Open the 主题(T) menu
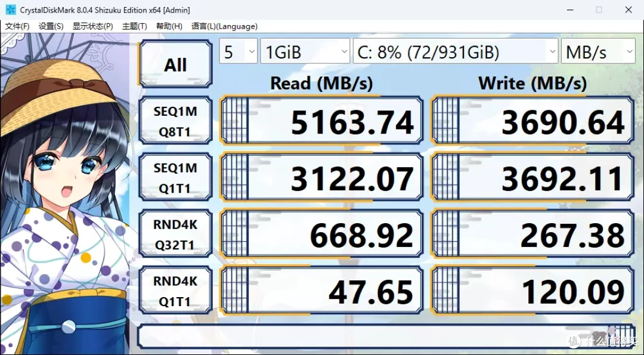 click(x=134, y=26)
